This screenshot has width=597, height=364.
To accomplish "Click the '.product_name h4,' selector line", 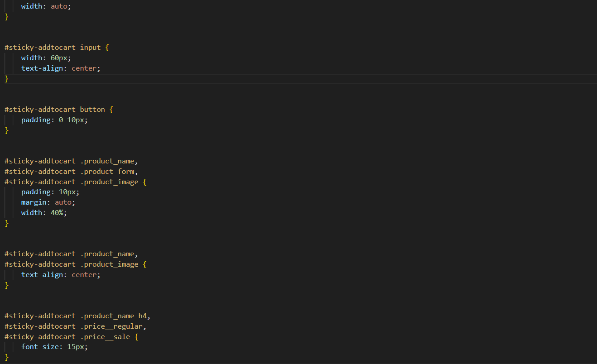I will (77, 316).
